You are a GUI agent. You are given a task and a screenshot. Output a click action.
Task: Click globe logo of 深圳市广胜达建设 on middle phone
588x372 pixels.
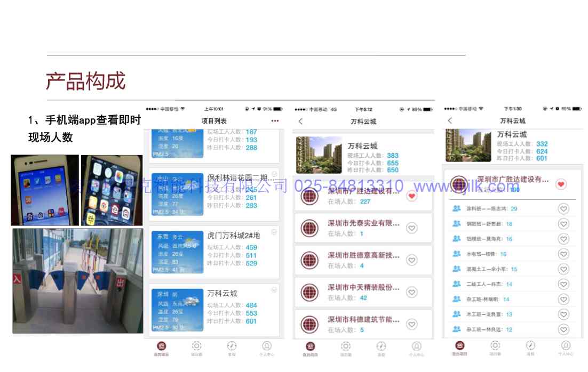pos(310,196)
